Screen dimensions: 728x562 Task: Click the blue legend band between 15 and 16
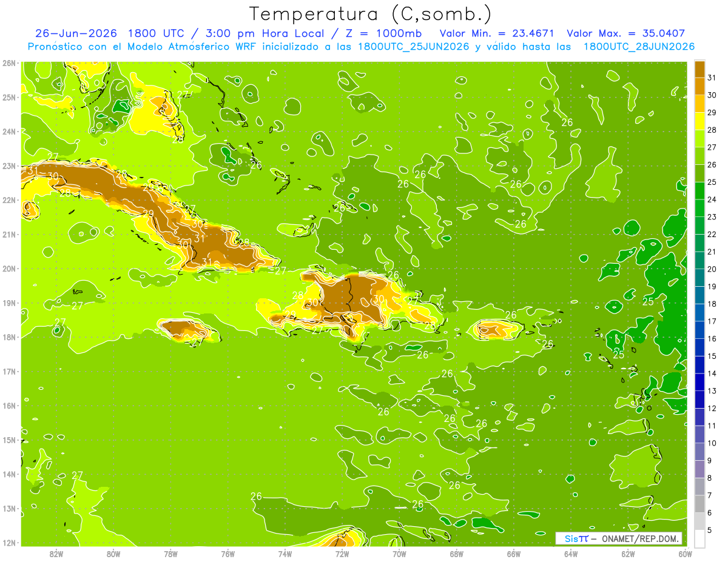pyautogui.click(x=699, y=347)
